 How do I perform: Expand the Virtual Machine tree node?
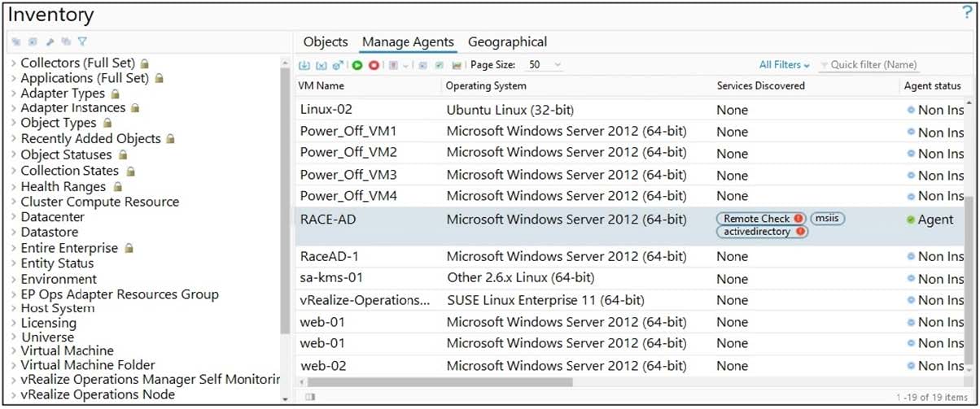(x=14, y=351)
